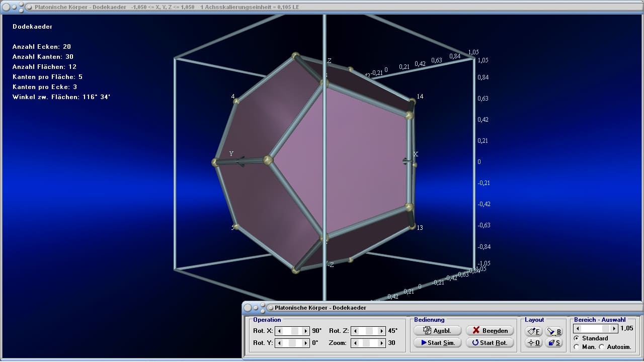644x362 pixels.
Task: Click the 'Kanten pro Ecke: 3' text
Action: tap(44, 87)
